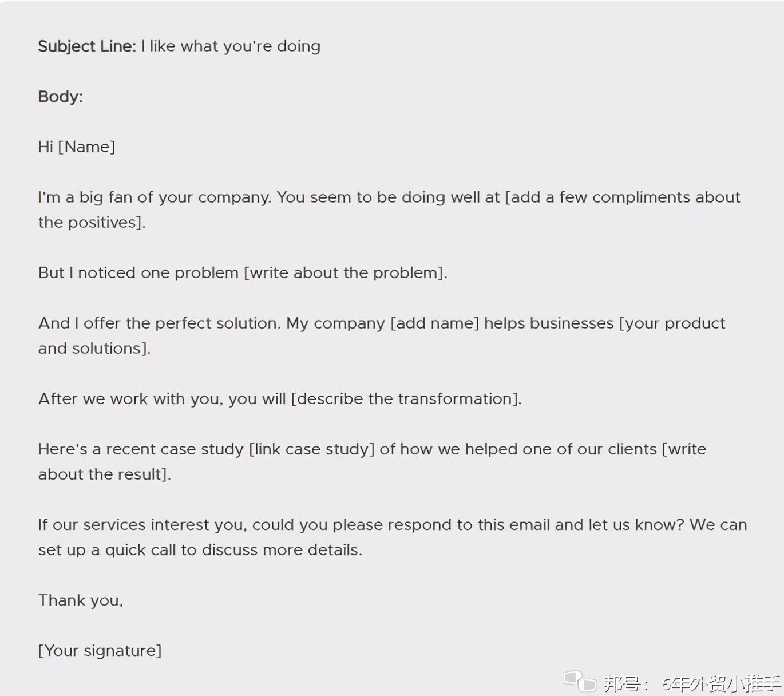The width and height of the screenshot is (784, 696).
Task: Click the [link case study] placeholder
Action: 312,449
